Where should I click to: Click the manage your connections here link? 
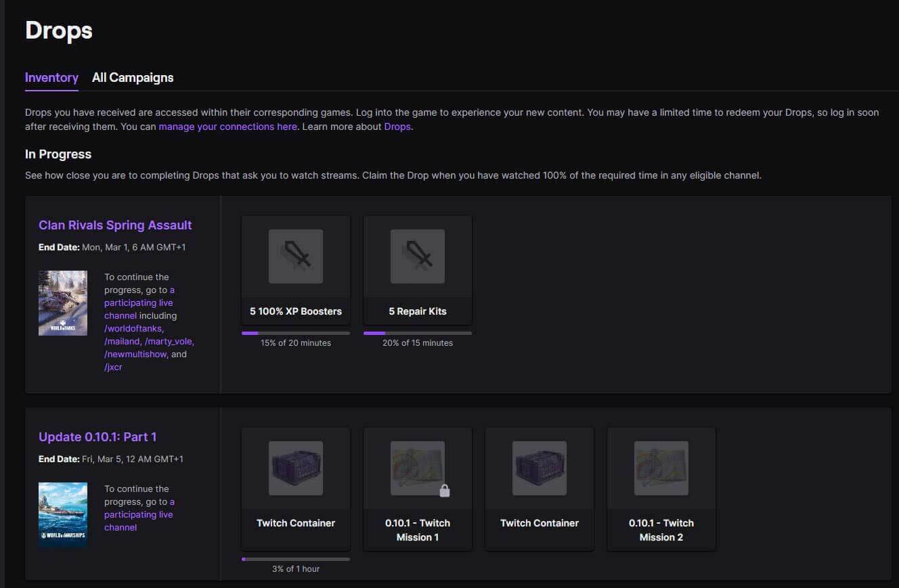pyautogui.click(x=227, y=127)
